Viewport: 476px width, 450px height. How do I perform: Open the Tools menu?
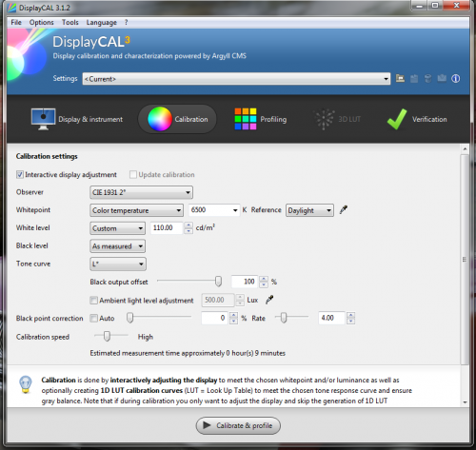click(x=69, y=23)
